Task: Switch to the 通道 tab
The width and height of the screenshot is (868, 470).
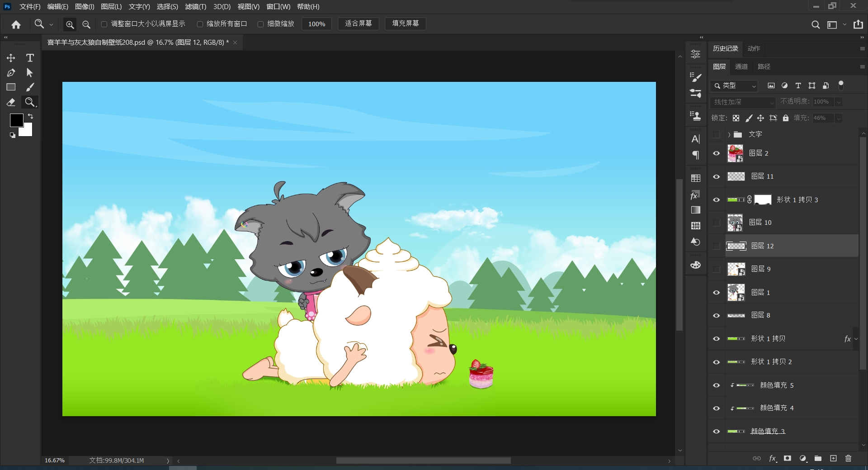Action: [741, 66]
